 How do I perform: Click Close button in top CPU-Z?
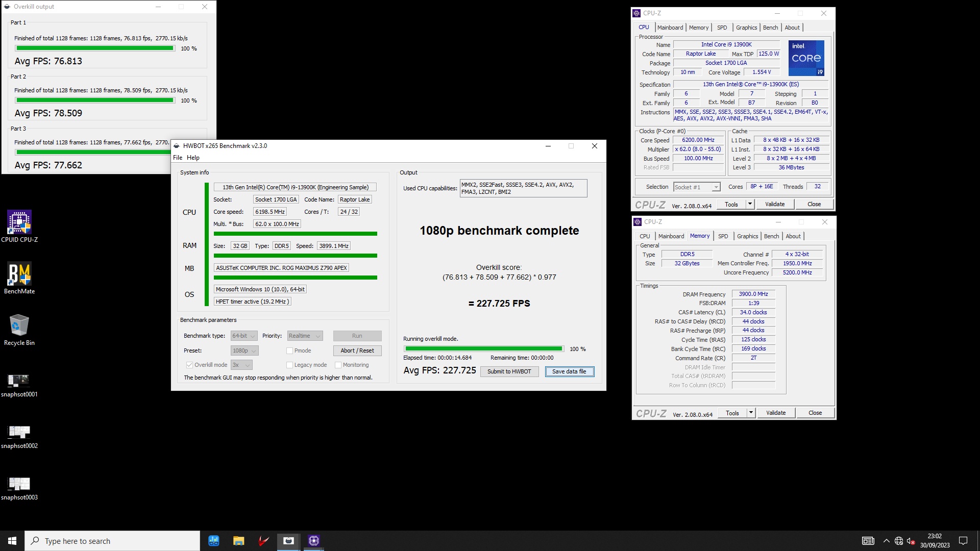pyautogui.click(x=814, y=204)
